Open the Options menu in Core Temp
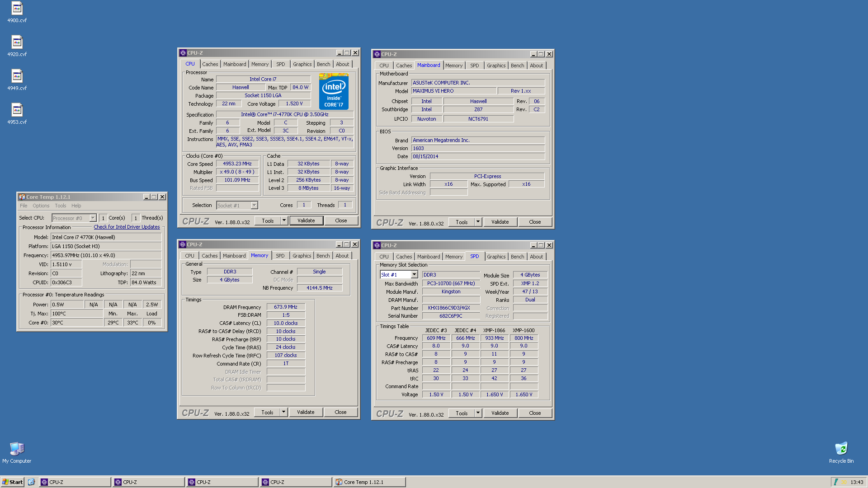 [41, 206]
